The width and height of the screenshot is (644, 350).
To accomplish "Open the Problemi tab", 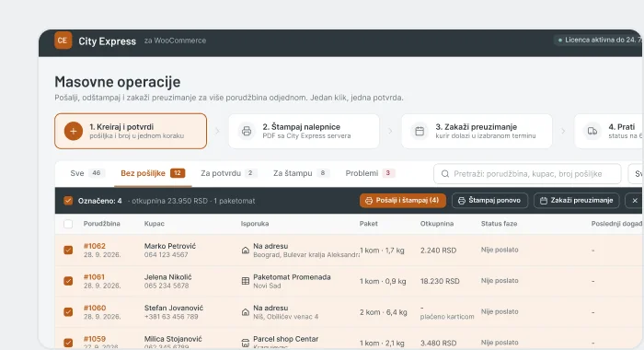I will click(x=370, y=173).
